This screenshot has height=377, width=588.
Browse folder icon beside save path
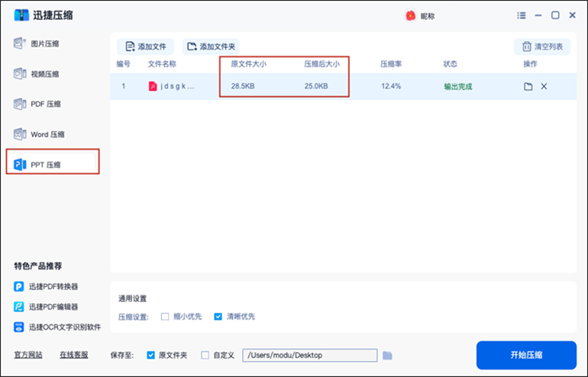pyautogui.click(x=387, y=356)
